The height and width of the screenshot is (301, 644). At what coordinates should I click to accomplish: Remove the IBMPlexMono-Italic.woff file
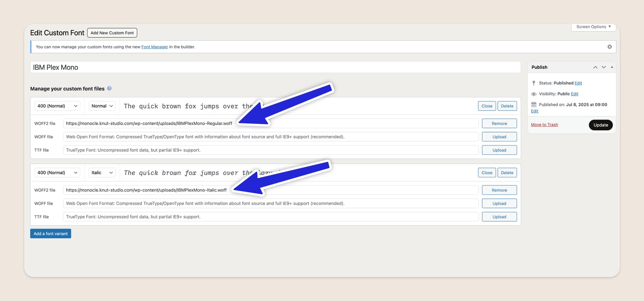tap(499, 190)
